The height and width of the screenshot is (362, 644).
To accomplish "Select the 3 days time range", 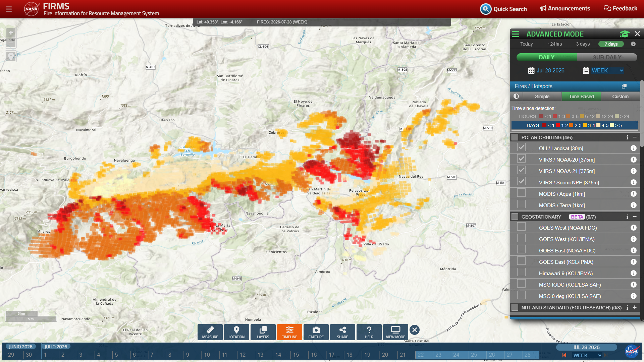I will click(583, 44).
